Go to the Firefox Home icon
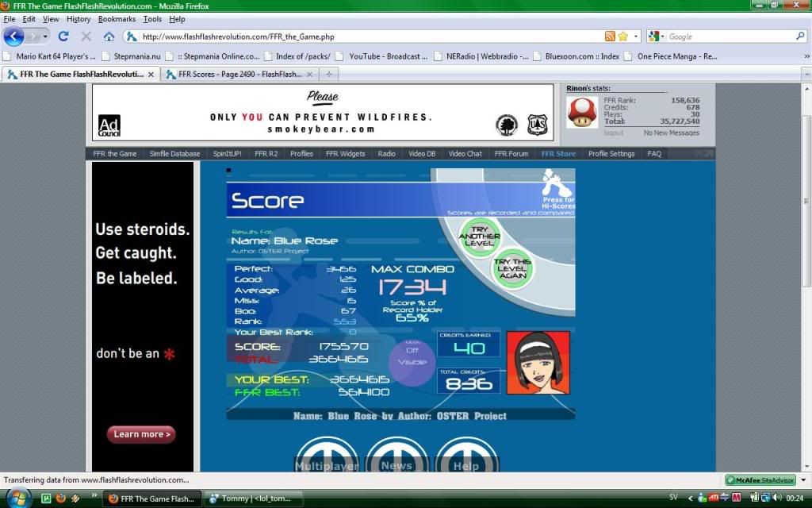Screen dimensions: 812x508 109,37
